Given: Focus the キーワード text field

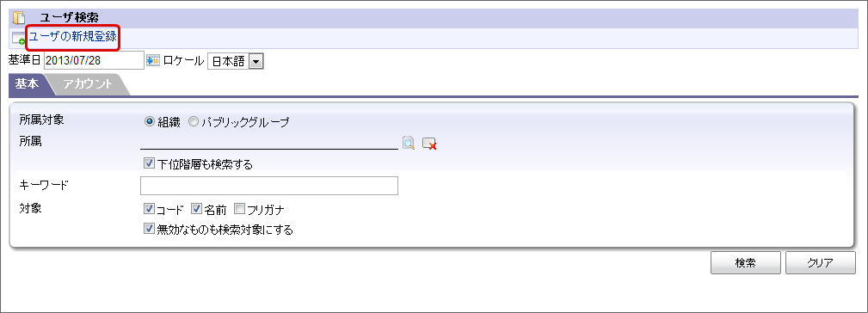Looking at the screenshot, I should 269,186.
